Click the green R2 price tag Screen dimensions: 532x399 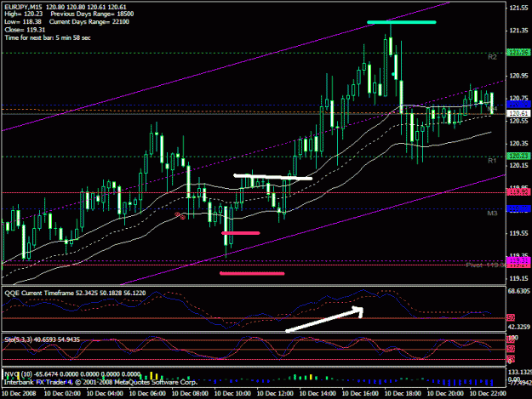518,52
